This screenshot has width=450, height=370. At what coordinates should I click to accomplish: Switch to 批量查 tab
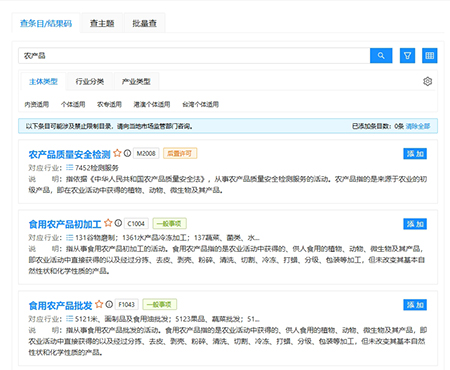click(x=144, y=23)
